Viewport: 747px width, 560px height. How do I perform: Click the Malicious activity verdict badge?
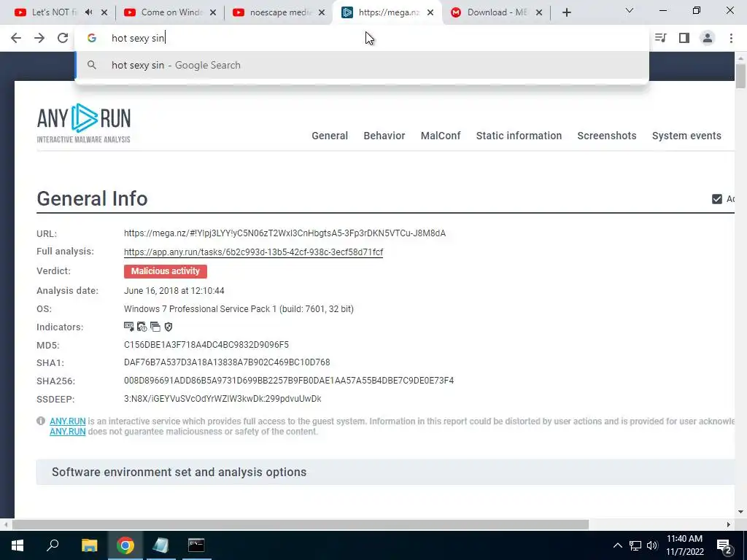point(166,271)
